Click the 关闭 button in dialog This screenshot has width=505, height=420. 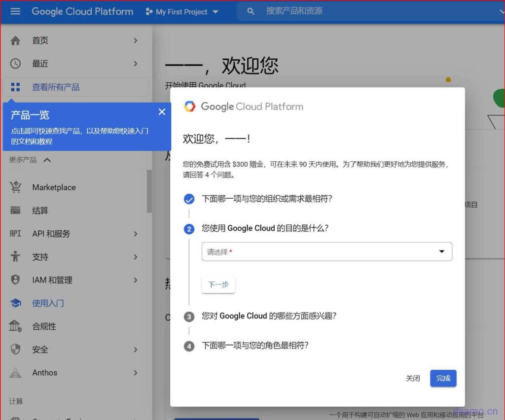(413, 378)
